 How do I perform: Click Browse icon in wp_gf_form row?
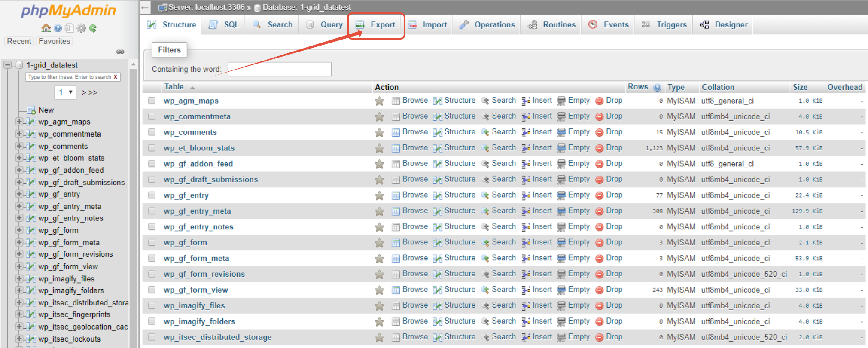coord(396,243)
